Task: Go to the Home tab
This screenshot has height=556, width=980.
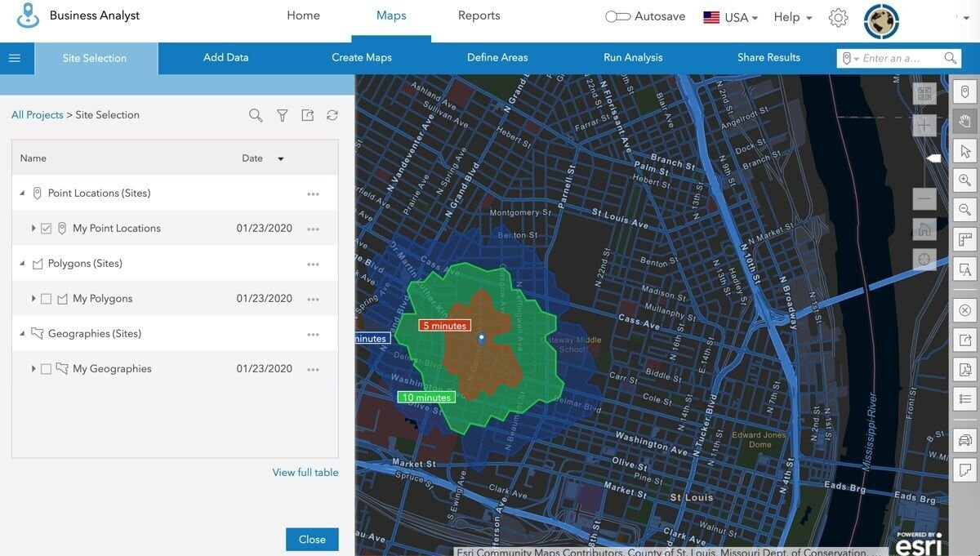Action: point(303,16)
